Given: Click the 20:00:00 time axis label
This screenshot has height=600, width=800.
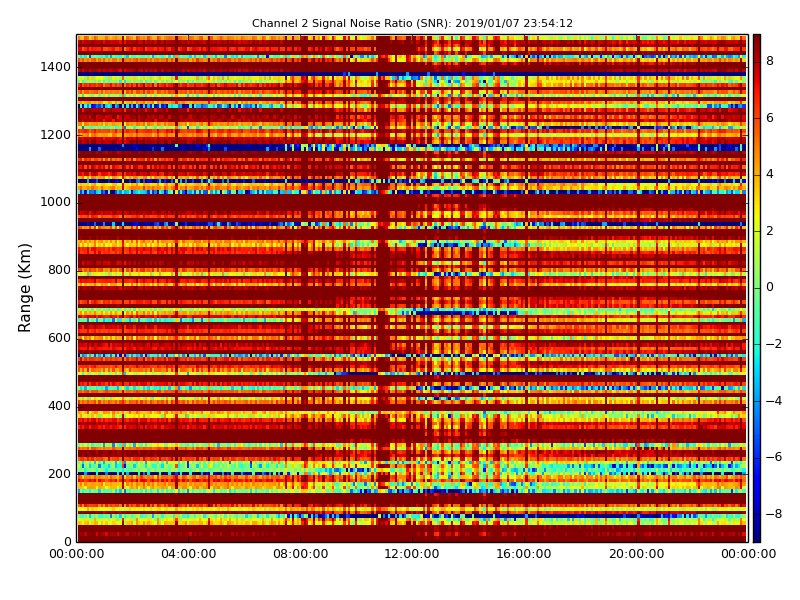Looking at the screenshot, I should click(636, 554).
